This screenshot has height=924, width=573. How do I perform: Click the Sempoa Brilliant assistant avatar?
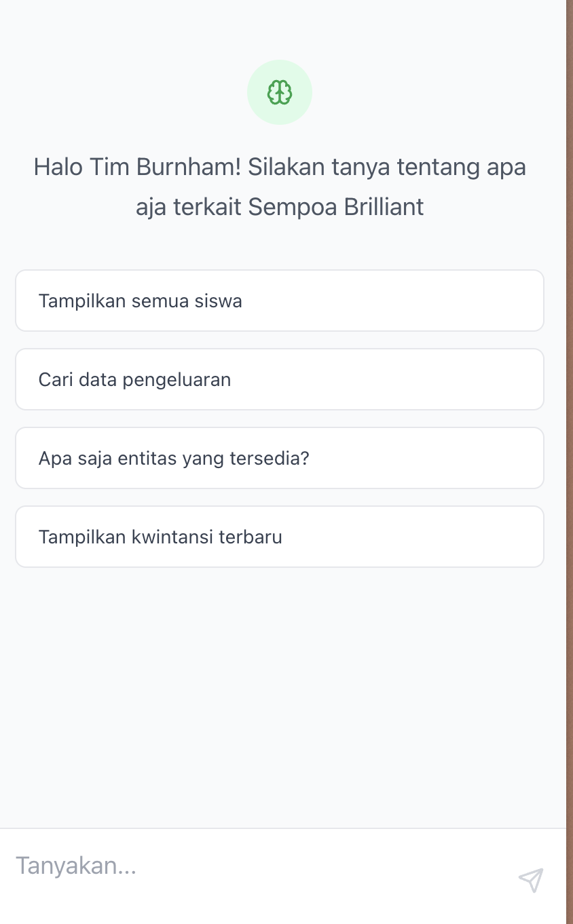(x=279, y=92)
